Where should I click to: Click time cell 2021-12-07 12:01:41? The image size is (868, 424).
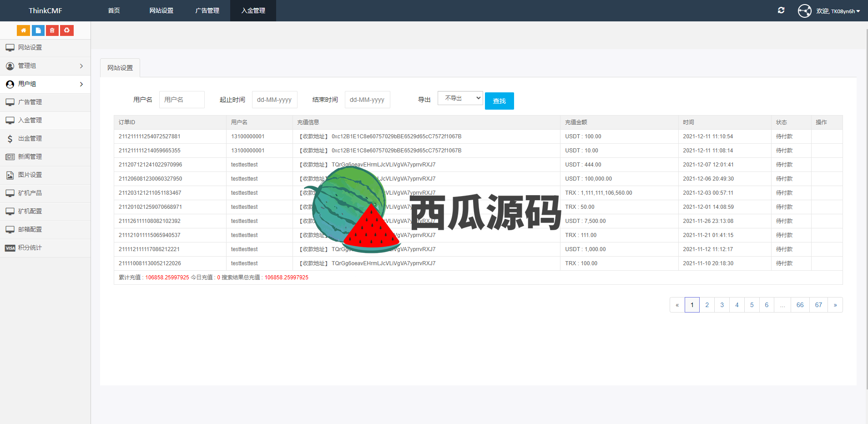click(708, 165)
